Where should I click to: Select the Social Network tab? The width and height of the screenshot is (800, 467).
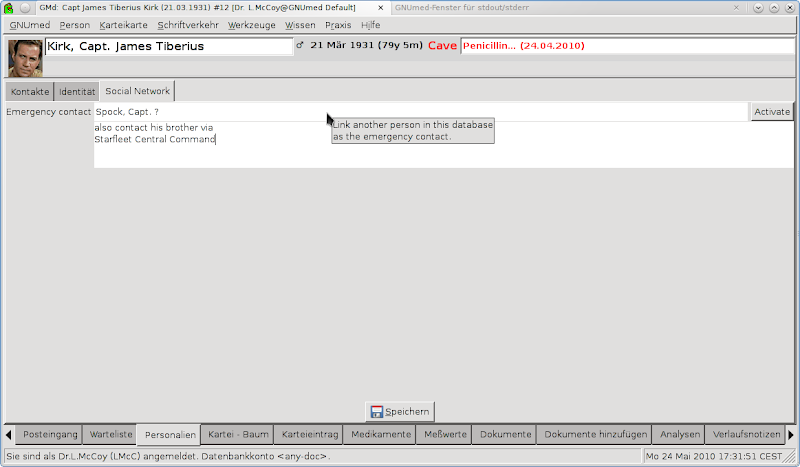[x=137, y=91]
